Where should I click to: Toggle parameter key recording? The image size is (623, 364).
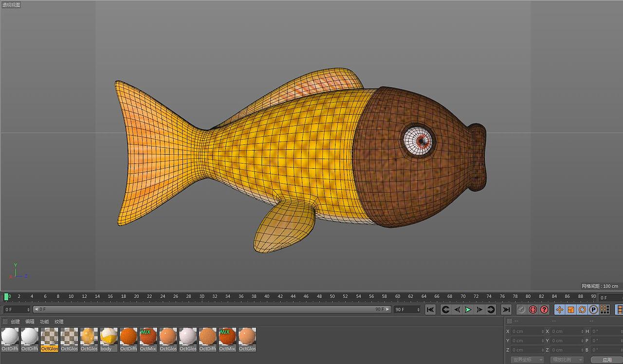tap(593, 309)
